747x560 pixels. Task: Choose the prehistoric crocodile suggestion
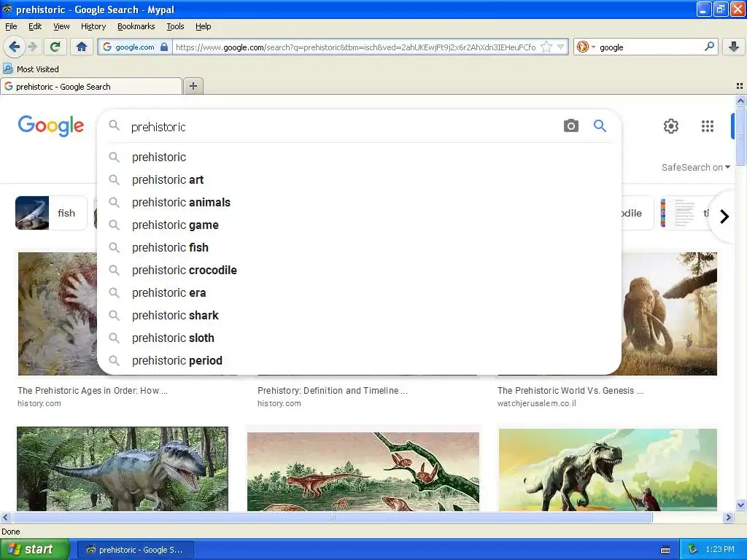359,270
